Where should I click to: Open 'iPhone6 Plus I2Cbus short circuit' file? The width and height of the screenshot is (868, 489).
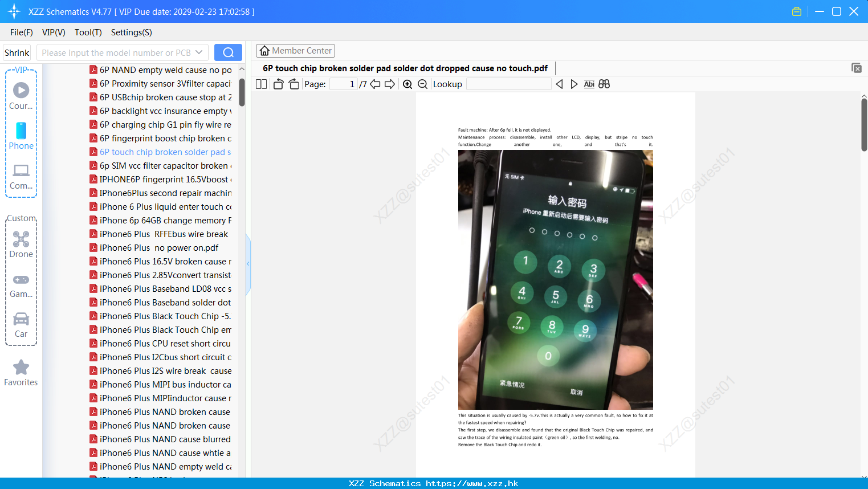tap(161, 357)
